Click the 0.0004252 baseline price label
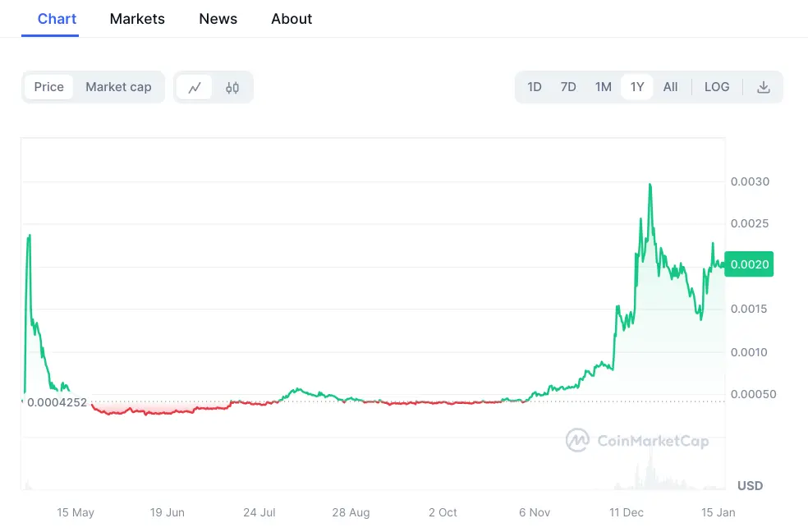 coord(57,402)
